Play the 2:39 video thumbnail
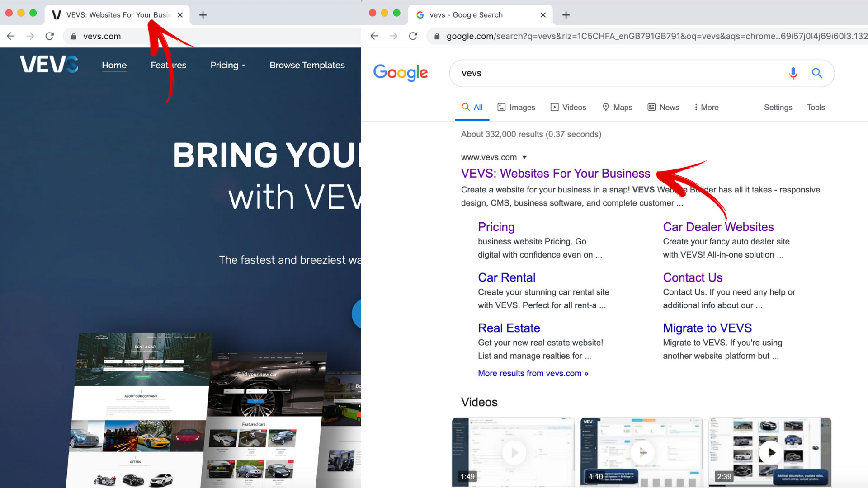The height and width of the screenshot is (488, 868). click(770, 452)
